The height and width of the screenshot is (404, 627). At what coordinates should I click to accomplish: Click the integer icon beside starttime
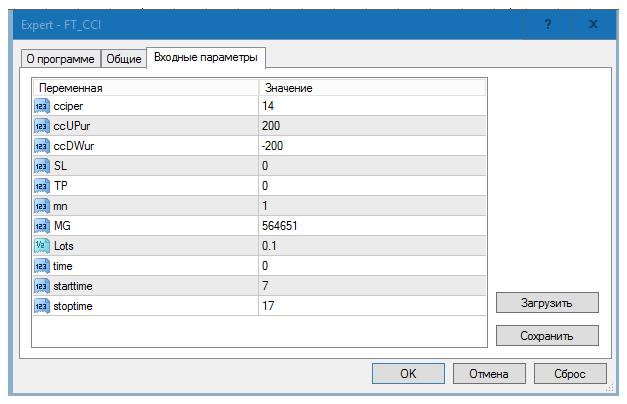[x=42, y=286]
